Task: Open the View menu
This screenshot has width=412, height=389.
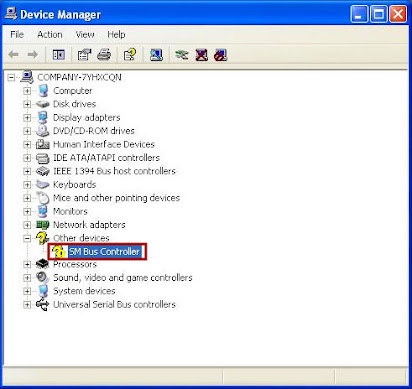Action: (x=85, y=34)
